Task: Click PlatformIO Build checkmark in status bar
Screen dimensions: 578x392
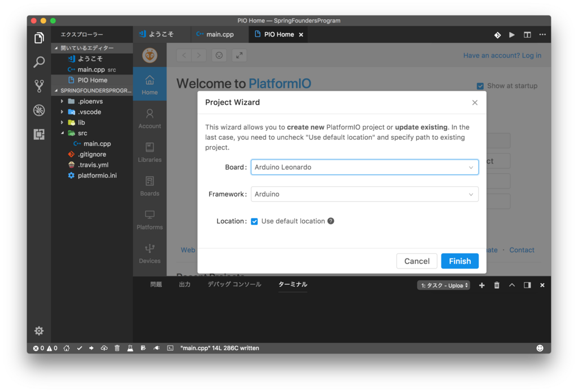Action: click(80, 348)
